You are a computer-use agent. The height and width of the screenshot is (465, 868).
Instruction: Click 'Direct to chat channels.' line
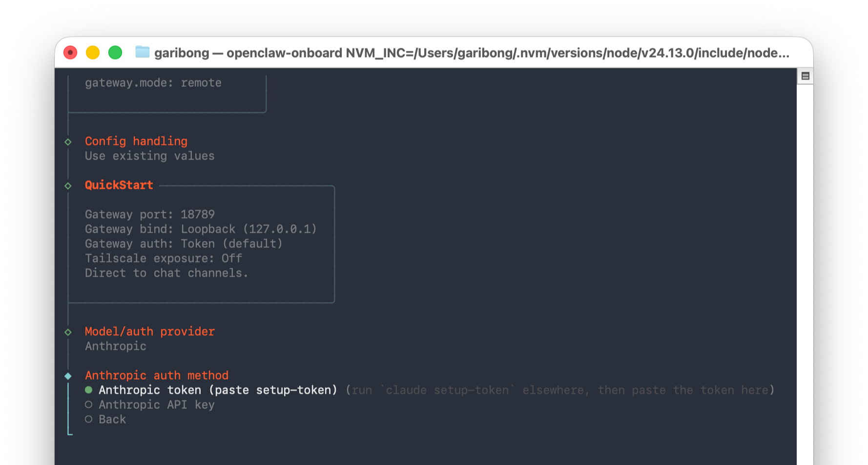[166, 273]
